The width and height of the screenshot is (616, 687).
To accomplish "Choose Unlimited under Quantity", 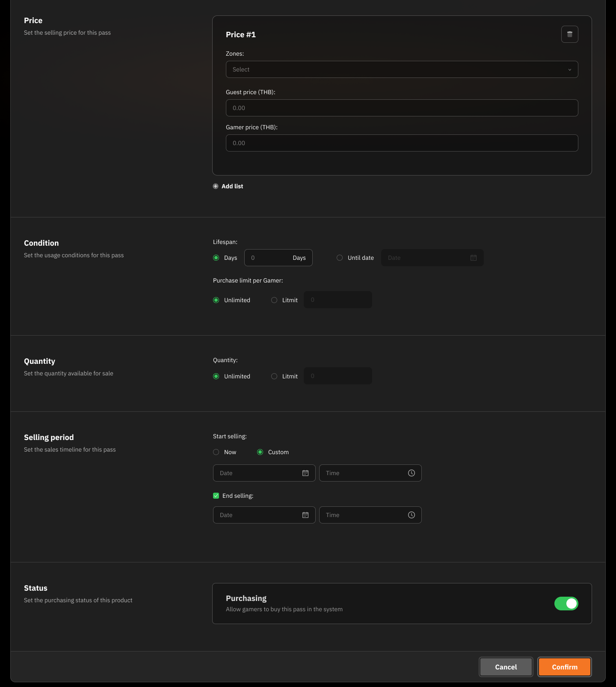I will click(216, 376).
